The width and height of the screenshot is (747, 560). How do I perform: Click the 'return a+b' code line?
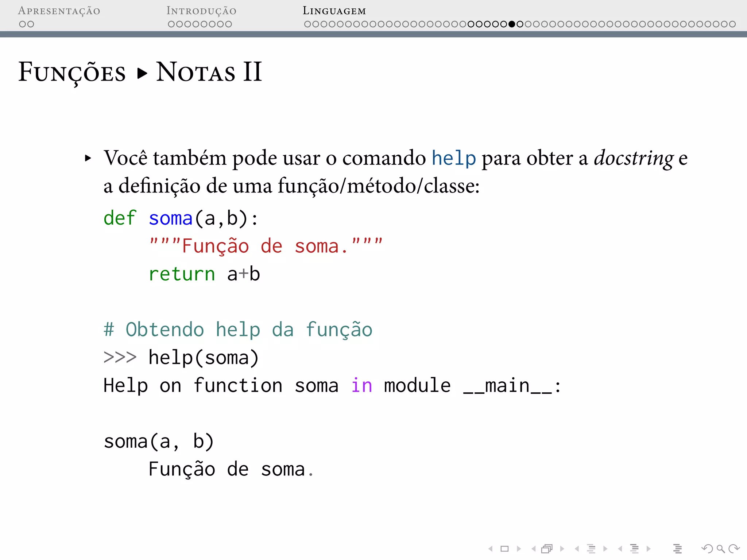tap(204, 274)
